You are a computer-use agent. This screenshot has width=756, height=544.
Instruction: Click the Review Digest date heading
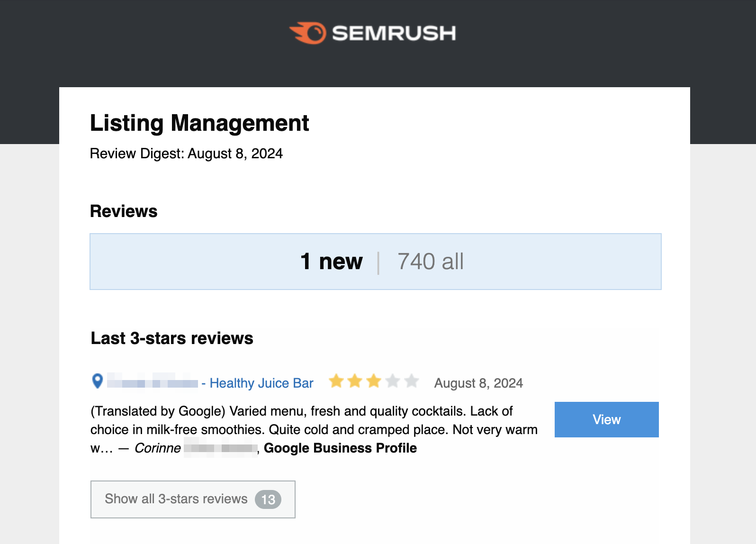[x=186, y=154]
